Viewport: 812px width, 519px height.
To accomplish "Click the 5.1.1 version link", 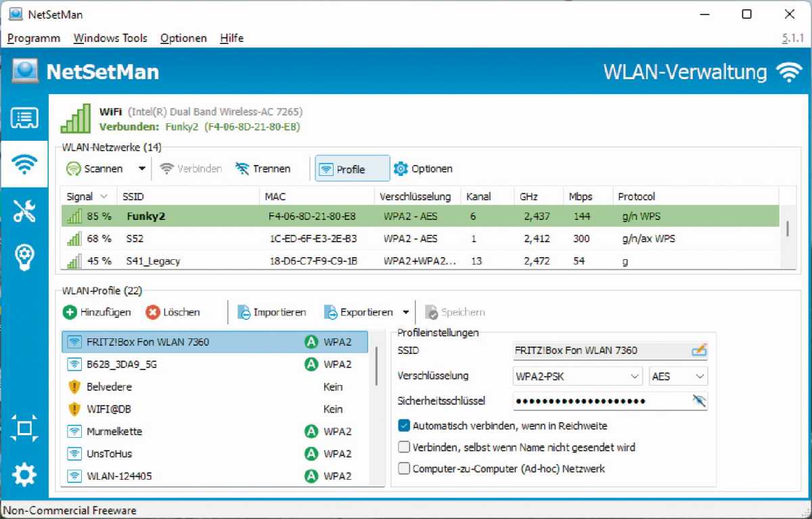I will tap(792, 39).
